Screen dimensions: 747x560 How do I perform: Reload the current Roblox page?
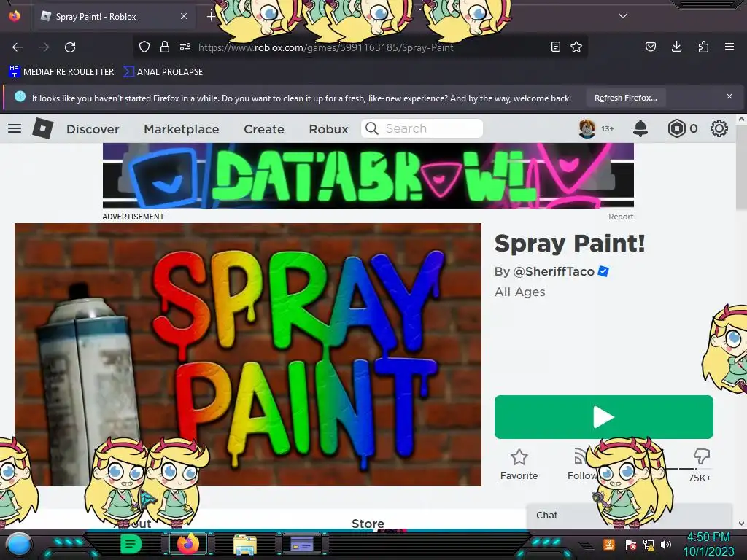(x=70, y=47)
